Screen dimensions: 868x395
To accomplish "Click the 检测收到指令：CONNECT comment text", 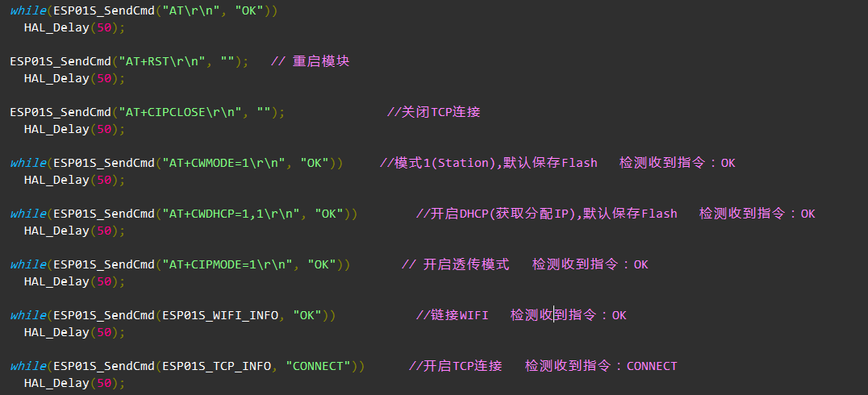I will tap(601, 366).
